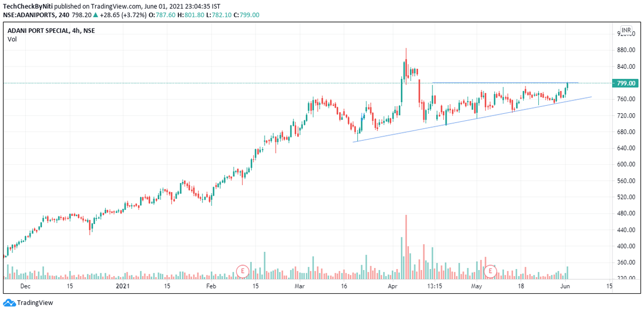Click the 760.00 price axis label

pyautogui.click(x=626, y=99)
